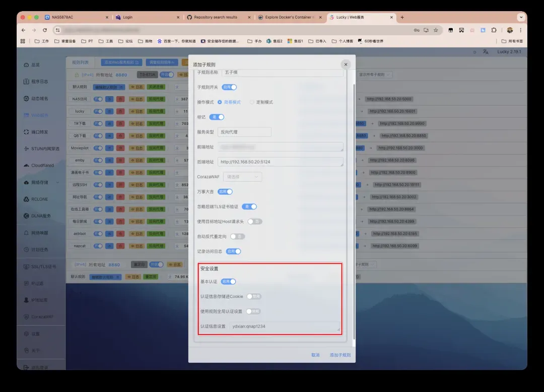Image resolution: width=544 pixels, height=392 pixels.
Task: Open the 所有书签 bookmarks folder
Action: 512,41
